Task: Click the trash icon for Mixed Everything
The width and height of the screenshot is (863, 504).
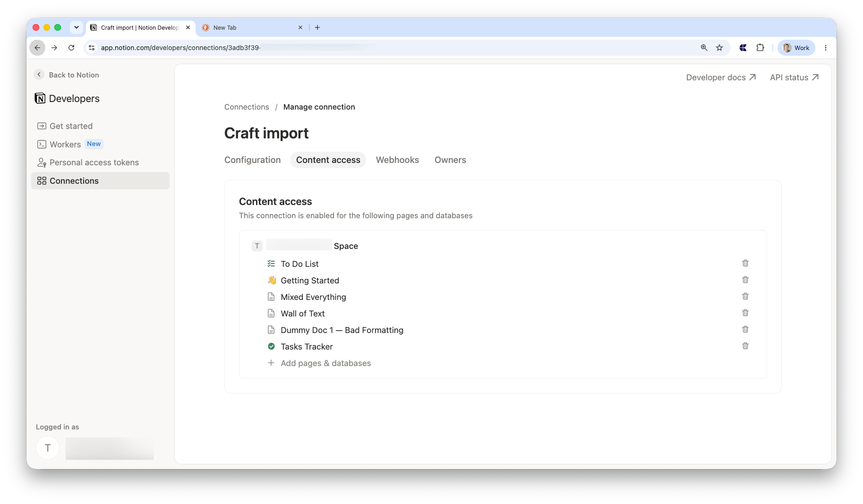Action: (x=745, y=296)
